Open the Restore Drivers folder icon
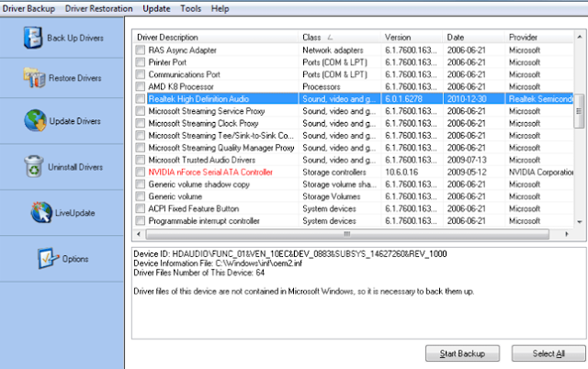The width and height of the screenshot is (588, 369). click(34, 78)
